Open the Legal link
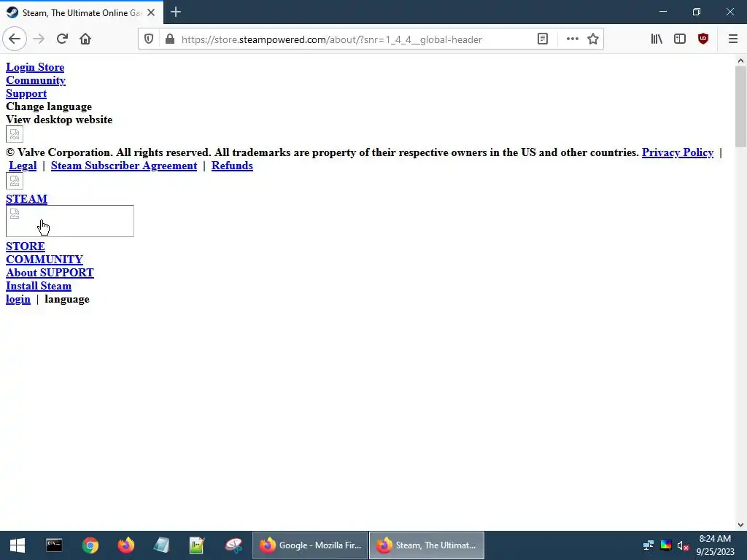 [23, 166]
